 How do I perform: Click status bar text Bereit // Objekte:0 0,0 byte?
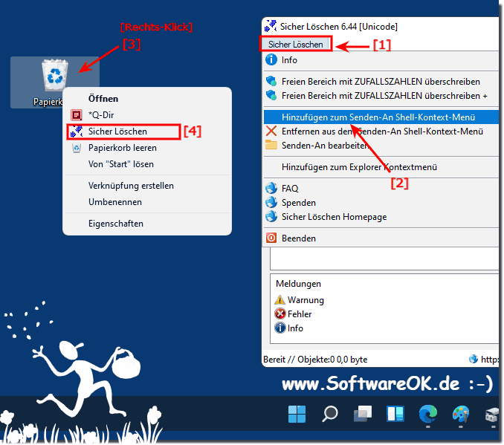(x=315, y=360)
